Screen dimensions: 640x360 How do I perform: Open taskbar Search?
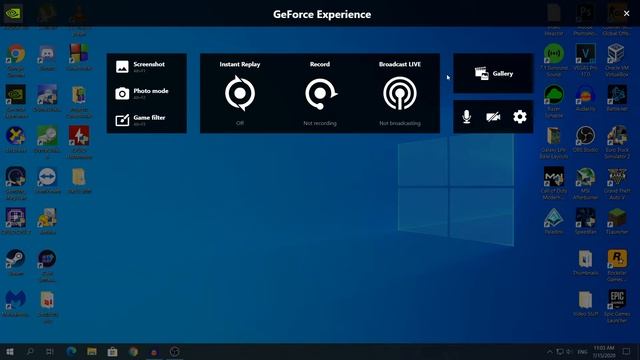click(30, 351)
